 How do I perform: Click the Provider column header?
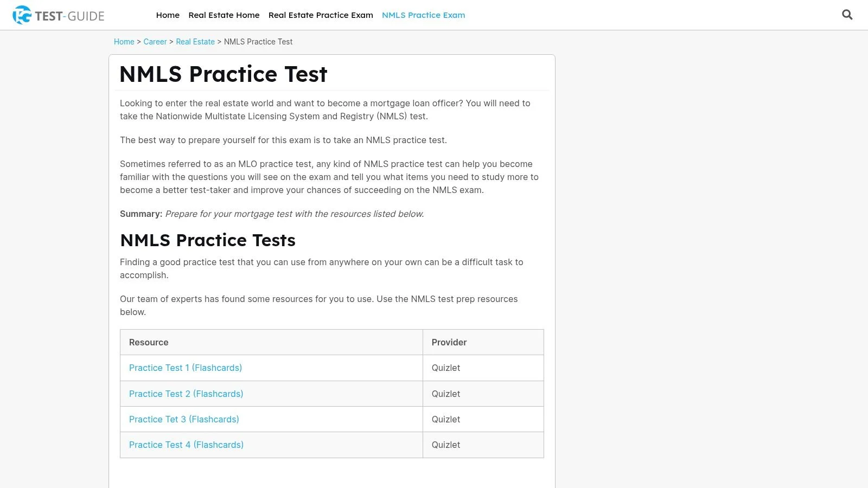[x=449, y=342]
